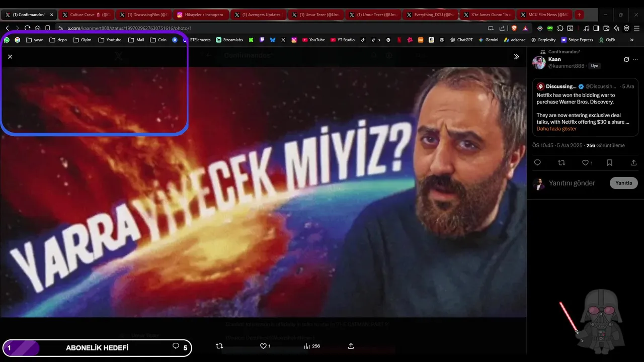Open Leo AI sparkle icon

(x=616, y=28)
